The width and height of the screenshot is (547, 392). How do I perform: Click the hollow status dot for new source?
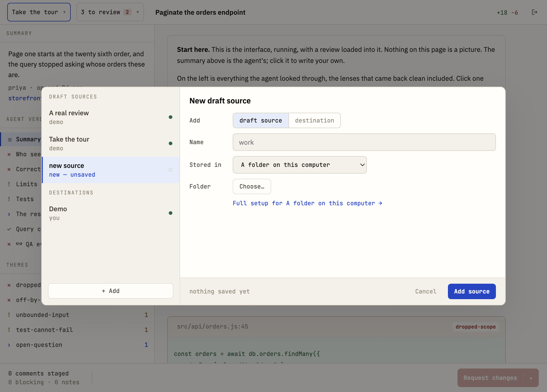click(x=171, y=170)
